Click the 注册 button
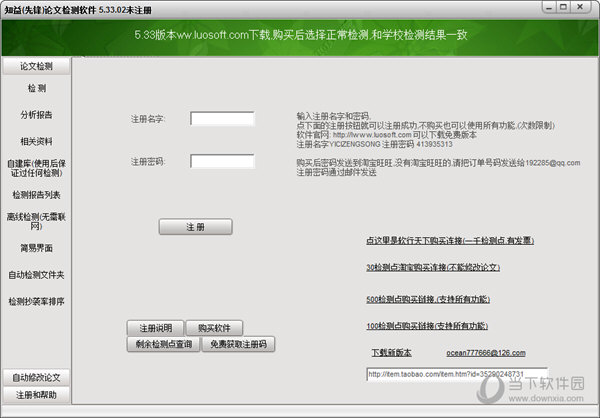 (196, 227)
